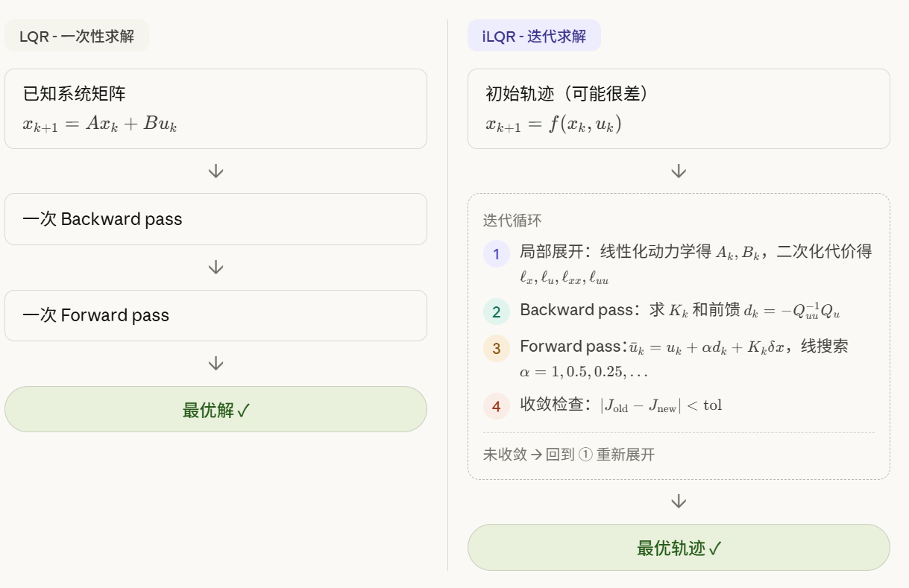Image resolution: width=909 pixels, height=588 pixels.
Task: Click the 未收敛 → 回到 ① 重新展开 text
Action: tap(569, 455)
